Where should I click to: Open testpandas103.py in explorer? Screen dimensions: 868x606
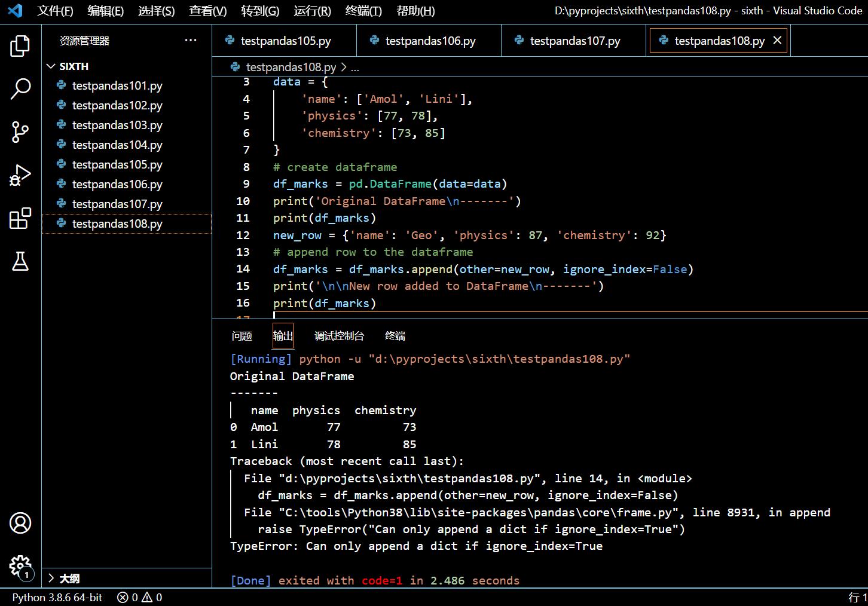click(127, 125)
